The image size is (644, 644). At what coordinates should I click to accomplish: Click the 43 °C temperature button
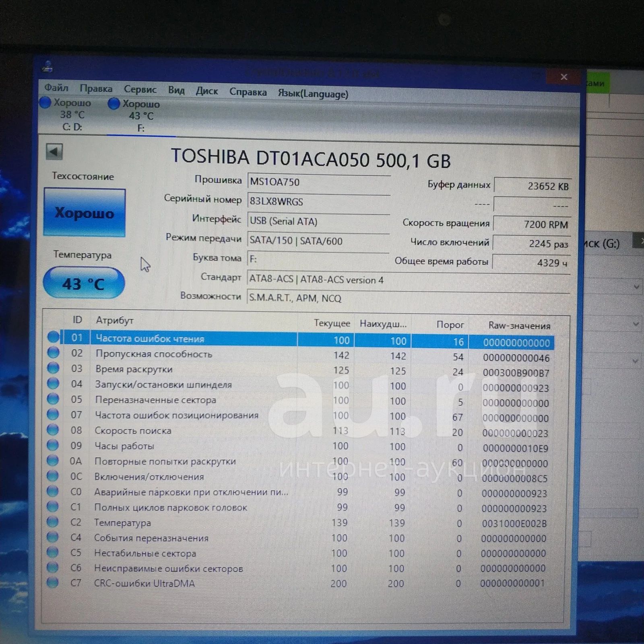(84, 283)
